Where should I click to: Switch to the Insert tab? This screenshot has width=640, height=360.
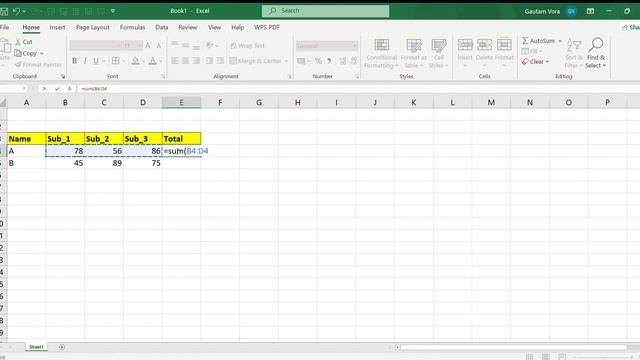[57, 27]
